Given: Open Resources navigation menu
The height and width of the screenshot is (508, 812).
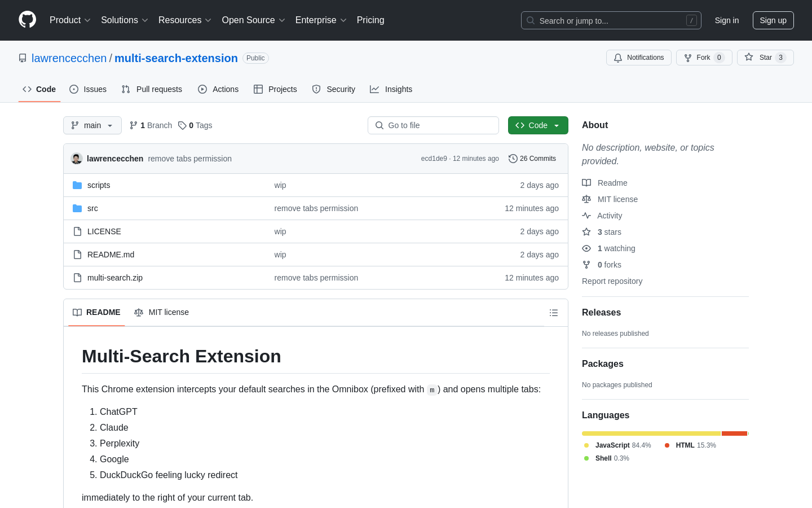Looking at the screenshot, I should pos(185,20).
